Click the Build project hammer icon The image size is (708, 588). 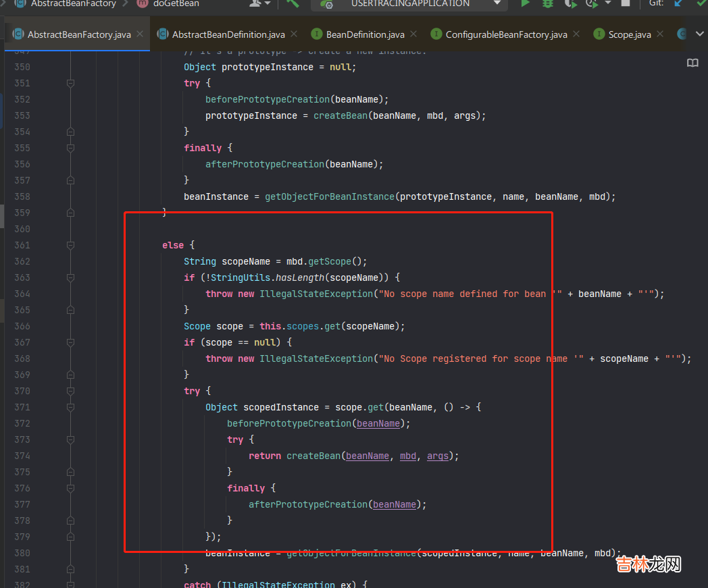(293, 3)
